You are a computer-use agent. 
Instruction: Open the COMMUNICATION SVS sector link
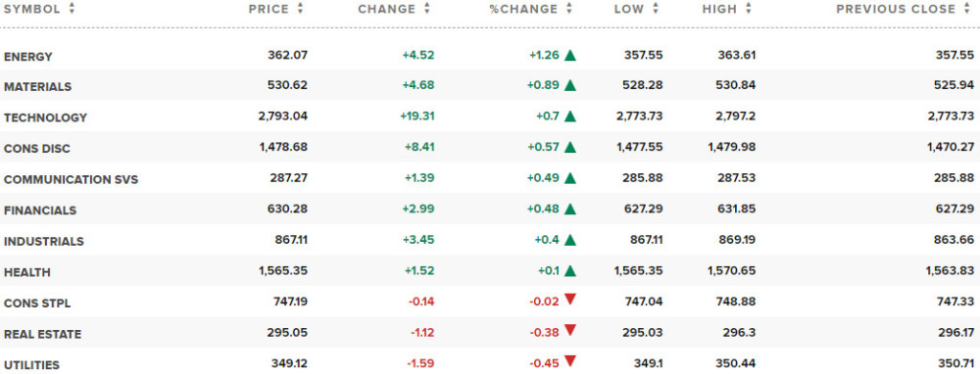pyautogui.click(x=71, y=180)
